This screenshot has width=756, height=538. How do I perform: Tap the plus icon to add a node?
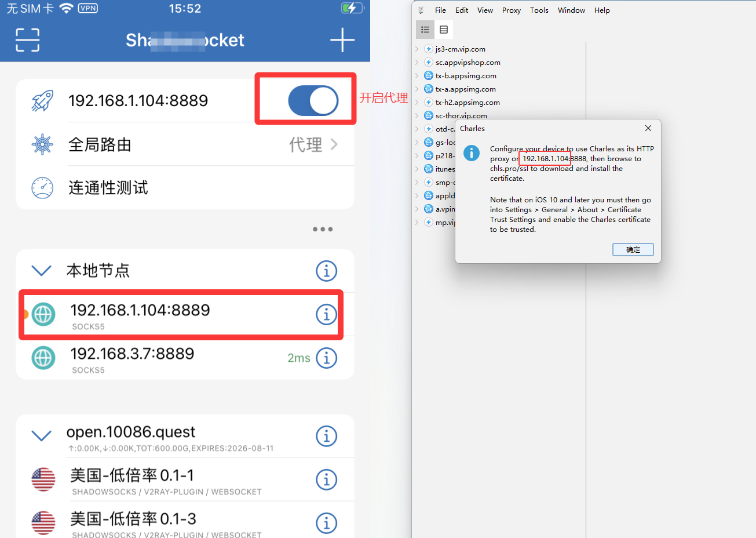(x=342, y=40)
